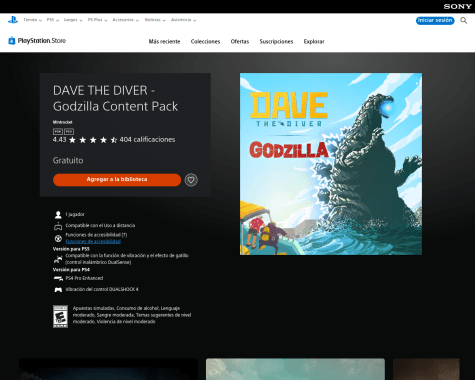Click the PlayStation Store bag icon
The height and width of the screenshot is (380, 475).
(12, 40)
